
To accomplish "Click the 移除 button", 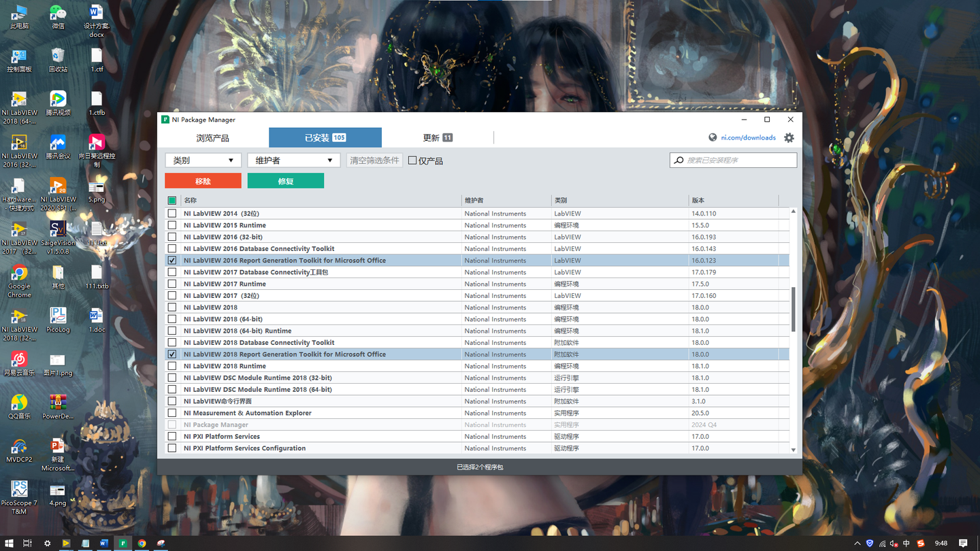I will [x=203, y=181].
